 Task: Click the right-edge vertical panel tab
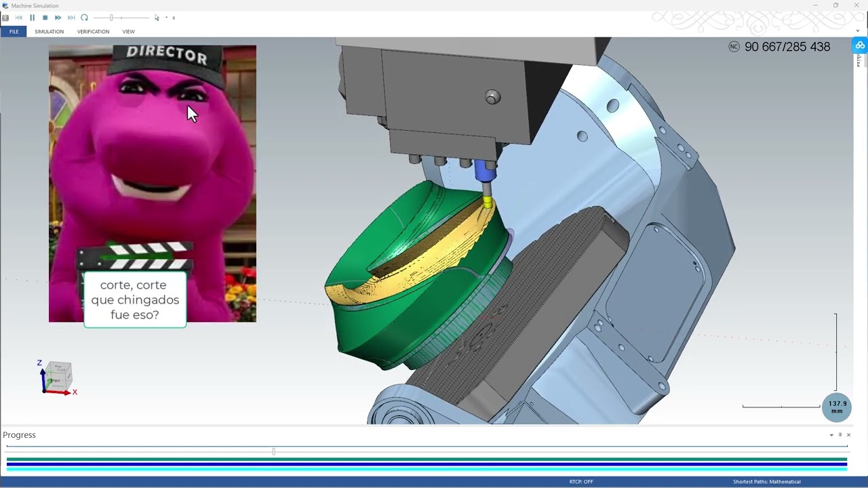859,60
